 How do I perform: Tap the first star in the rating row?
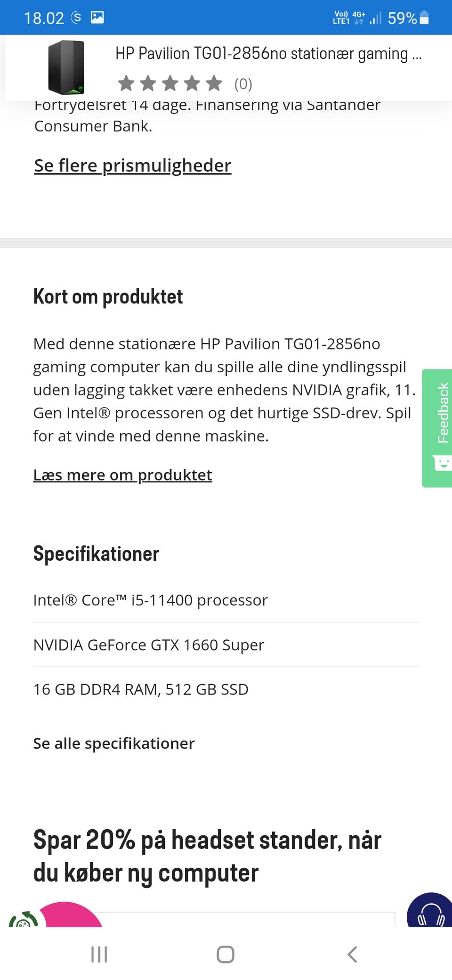point(126,83)
